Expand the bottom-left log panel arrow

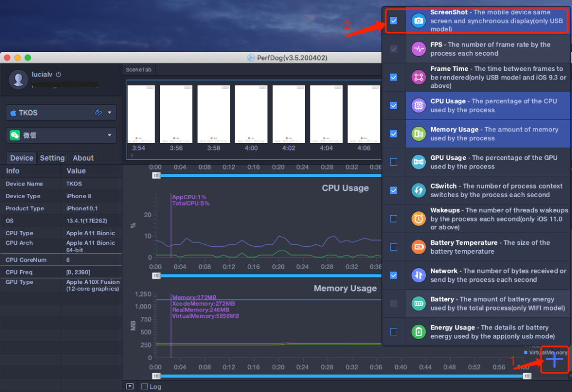130,386
